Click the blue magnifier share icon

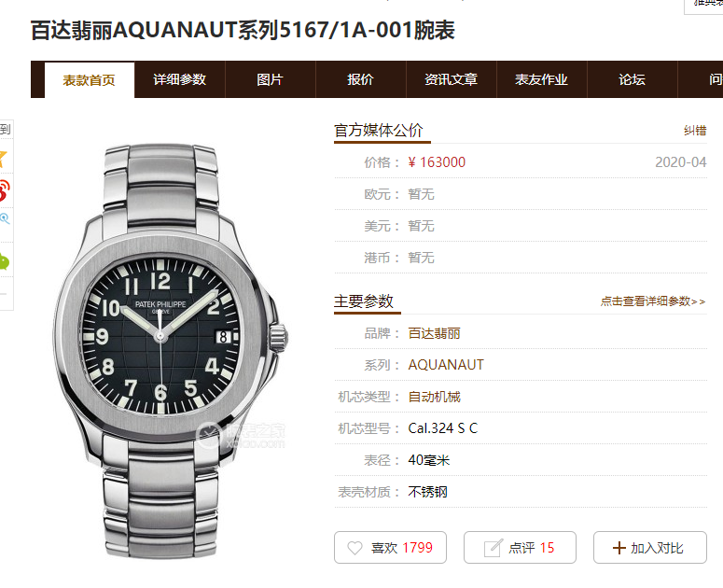pos(4,218)
